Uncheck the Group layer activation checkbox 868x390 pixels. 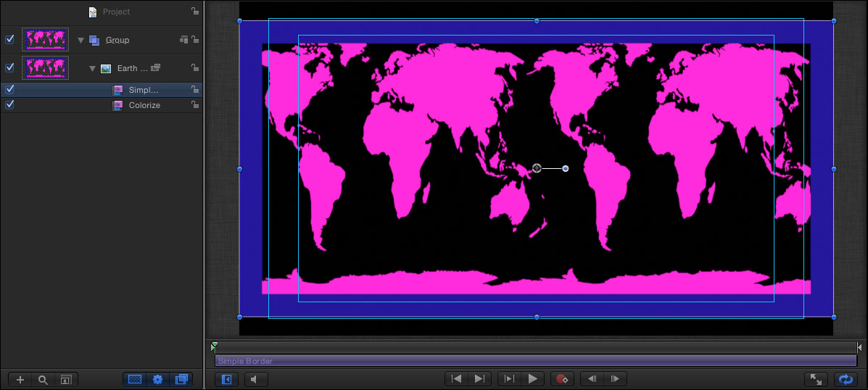[x=9, y=40]
